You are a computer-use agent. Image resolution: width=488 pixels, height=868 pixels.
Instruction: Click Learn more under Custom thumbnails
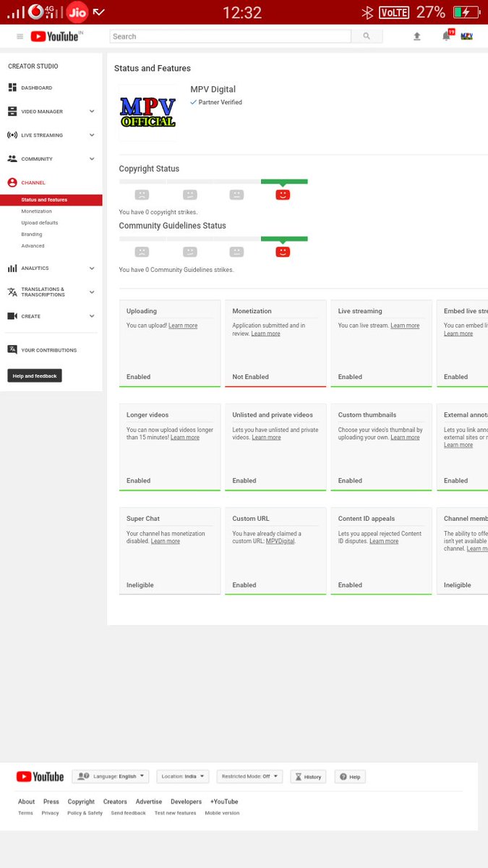pos(405,438)
